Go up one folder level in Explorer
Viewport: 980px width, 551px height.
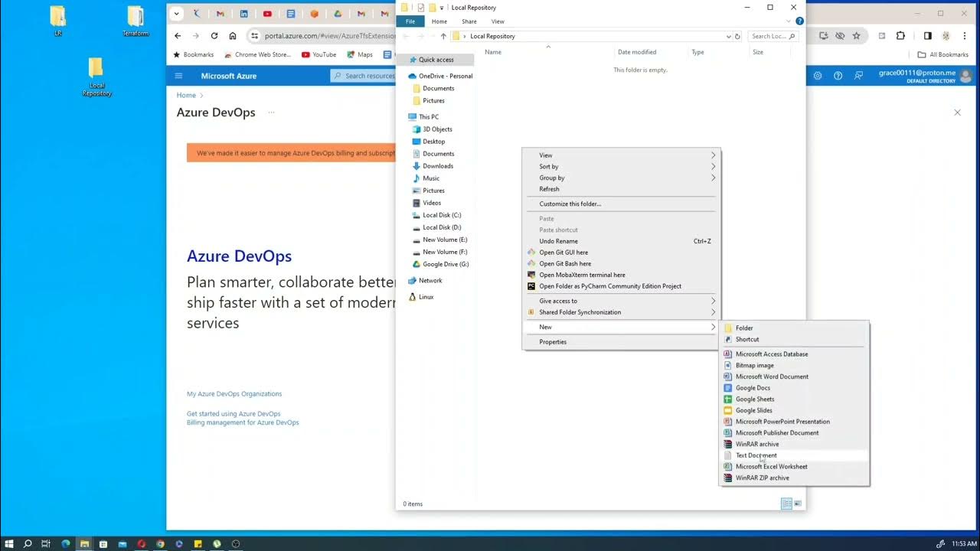443,36
